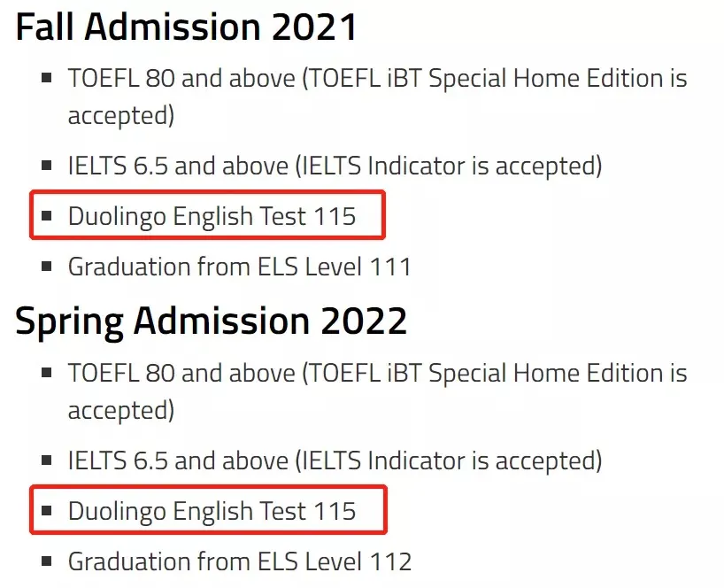Click the Fall Admission 2021 heading
The height and width of the screenshot is (588, 724).
pyautogui.click(x=186, y=28)
